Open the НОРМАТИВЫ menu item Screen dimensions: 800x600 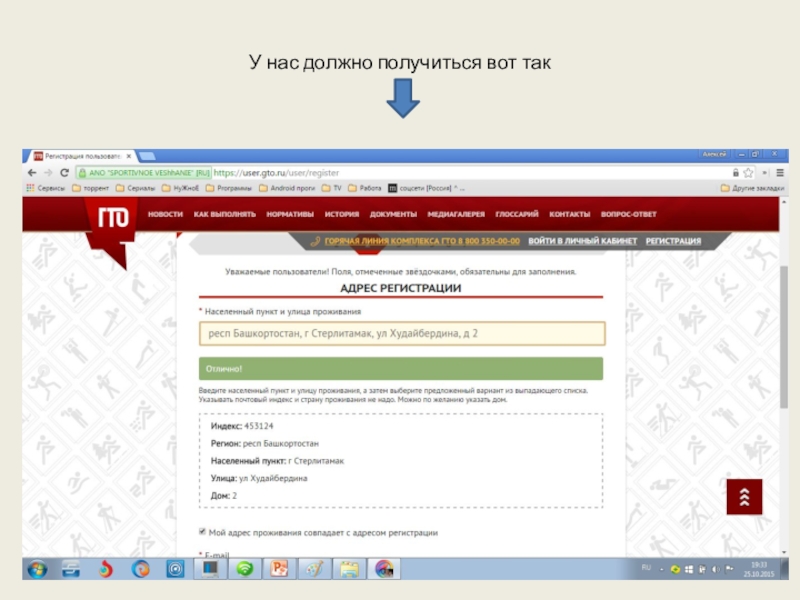[x=290, y=214]
